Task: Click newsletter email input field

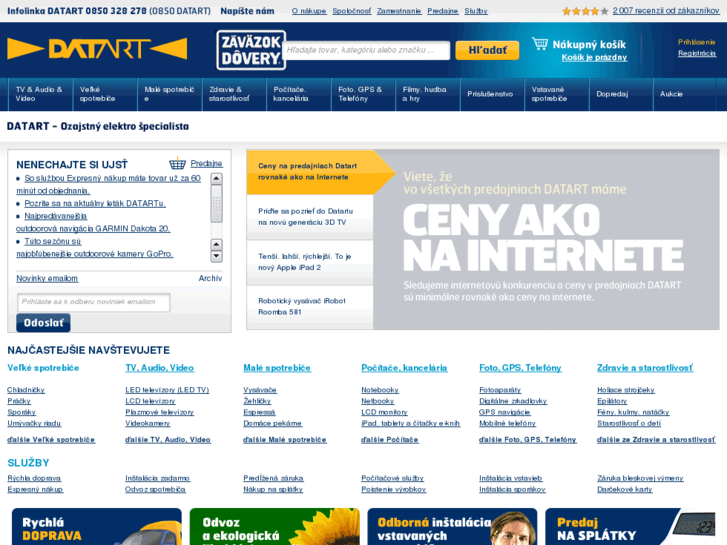Action: pyautogui.click(x=94, y=302)
